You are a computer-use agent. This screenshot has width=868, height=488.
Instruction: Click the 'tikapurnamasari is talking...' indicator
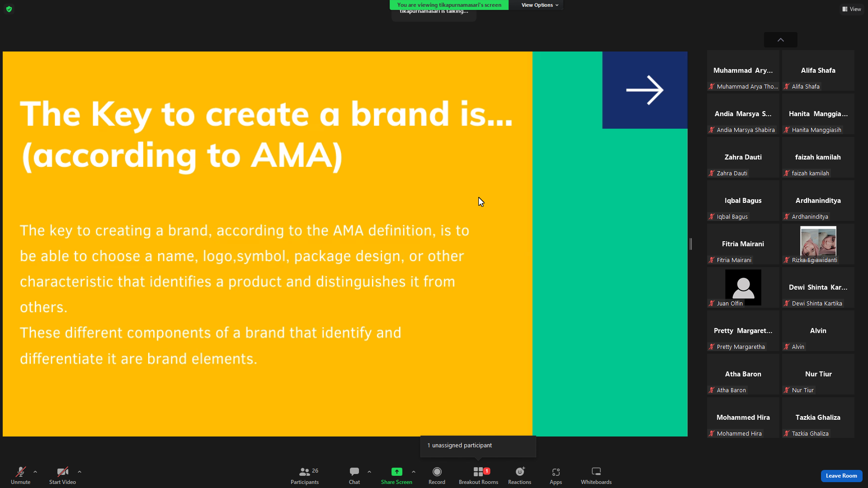434,12
